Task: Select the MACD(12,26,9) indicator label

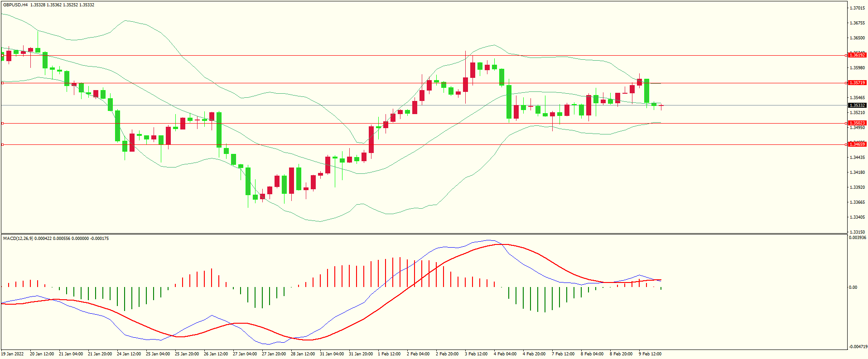Action: coord(18,239)
